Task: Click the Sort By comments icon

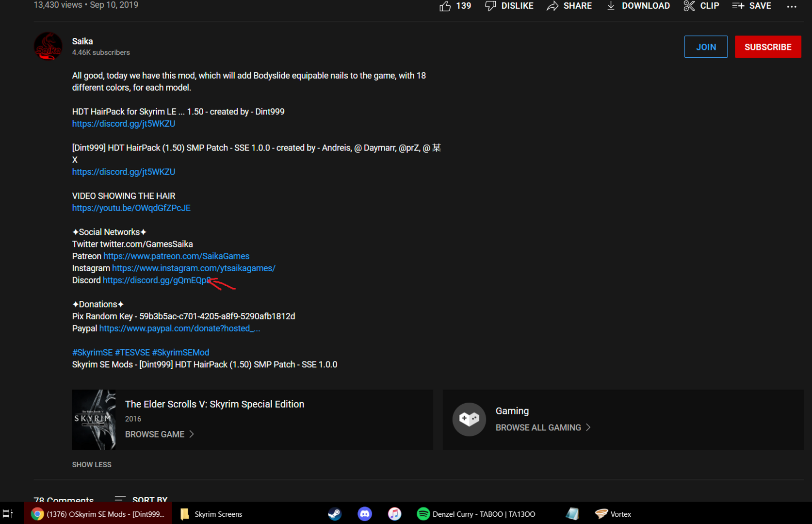Action: pos(120,499)
